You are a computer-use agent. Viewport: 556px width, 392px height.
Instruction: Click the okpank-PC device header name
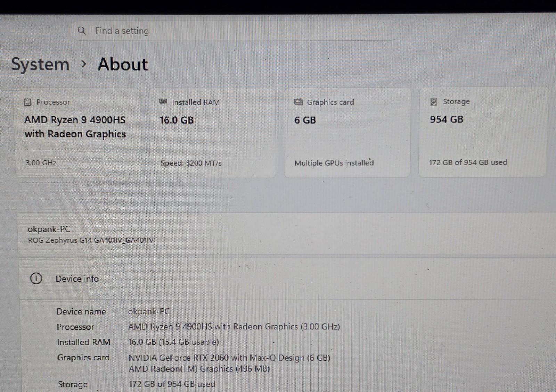pyautogui.click(x=49, y=229)
